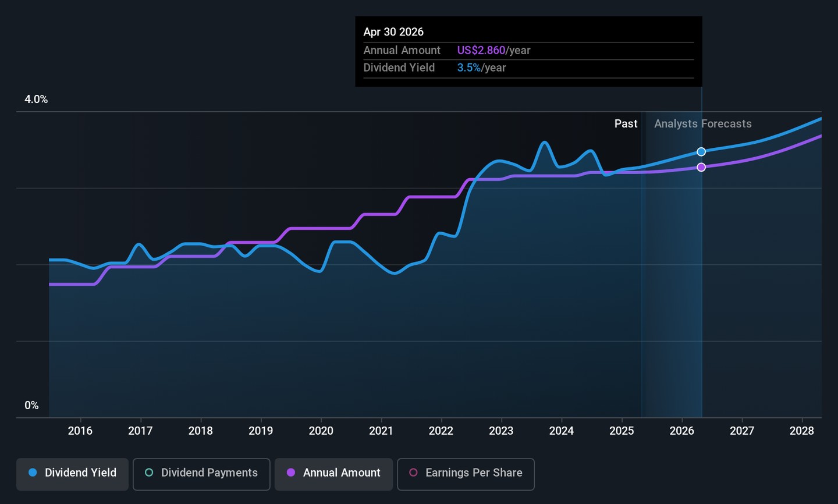Click the blue Dividend Yield data point marker
Screen dimensions: 838x504
(x=701, y=152)
